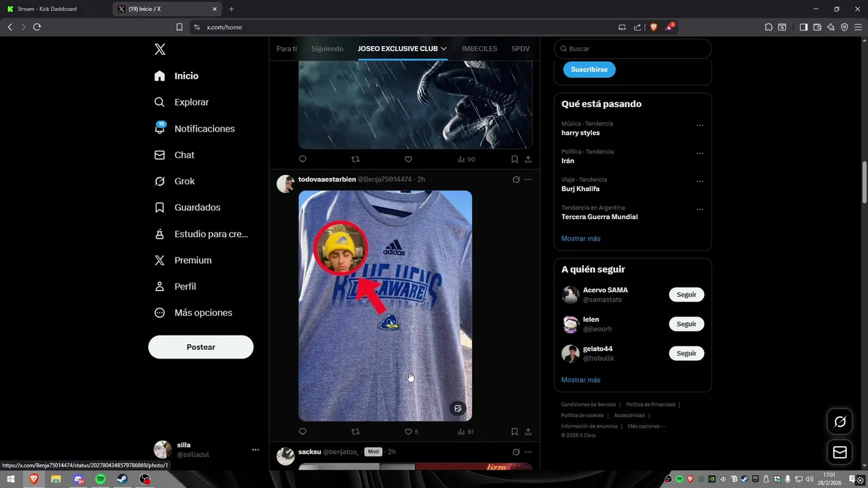
Task: Open Chat in the sidebar
Action: (x=174, y=155)
